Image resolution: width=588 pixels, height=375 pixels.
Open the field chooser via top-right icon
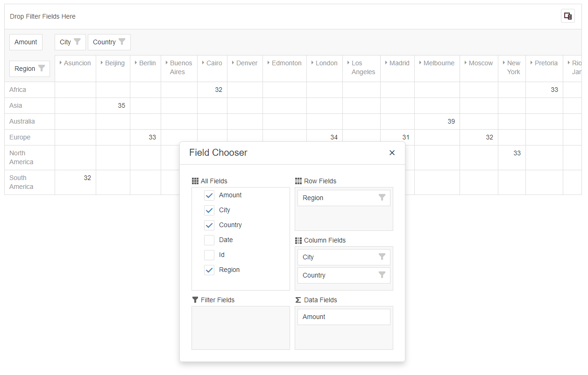coord(568,15)
